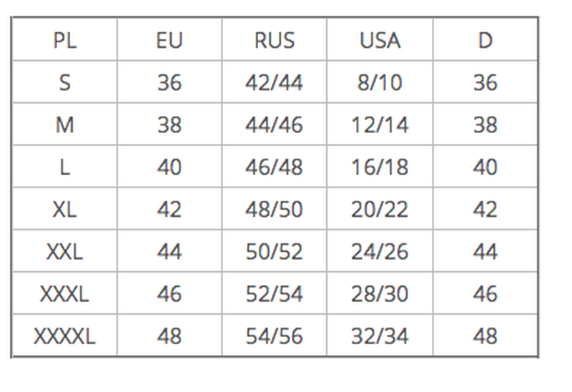572x392 pixels.
Task: Select the 42/44 RUS size cell
Action: coord(275,82)
